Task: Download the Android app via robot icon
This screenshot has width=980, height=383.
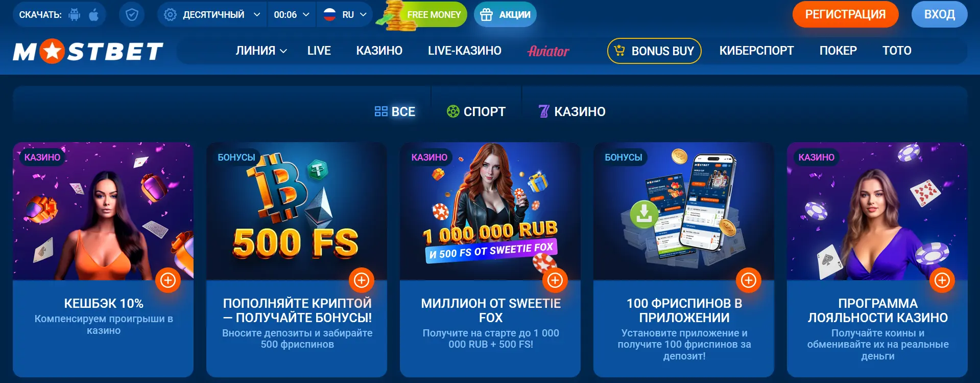Action: tap(75, 15)
